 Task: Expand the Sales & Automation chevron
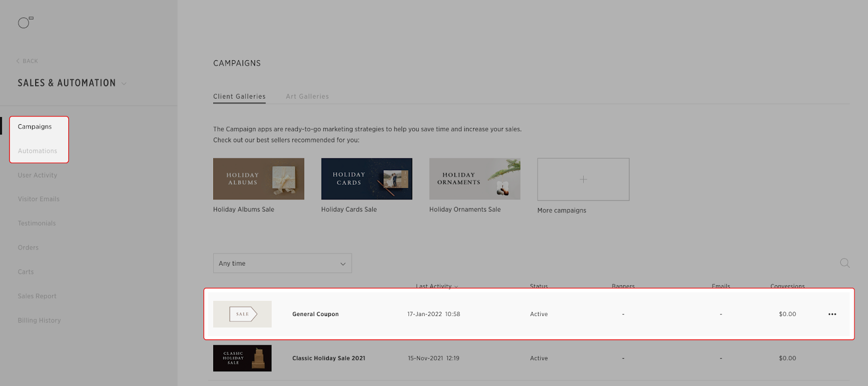[124, 83]
